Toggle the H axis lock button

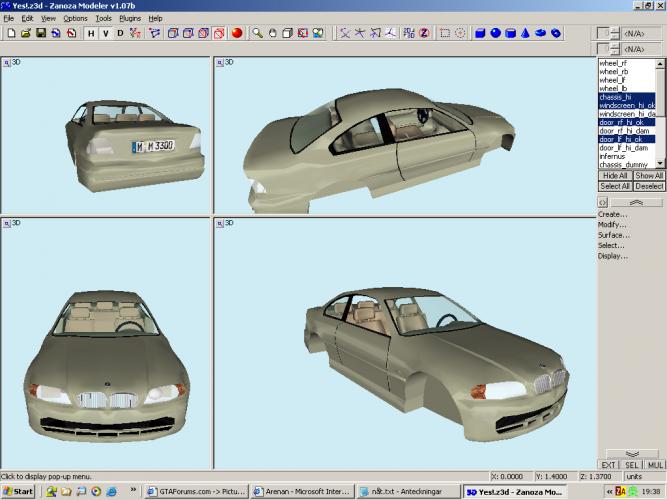click(89, 33)
